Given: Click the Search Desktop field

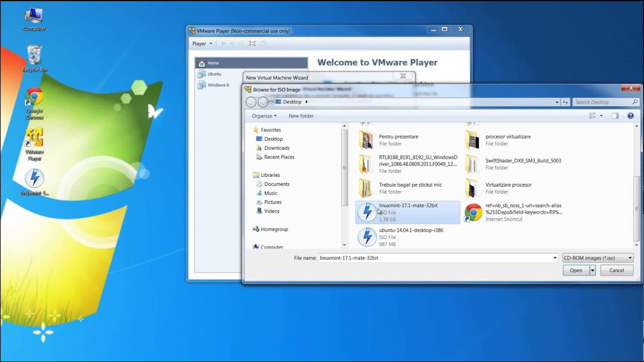Looking at the screenshot, I should coord(606,102).
